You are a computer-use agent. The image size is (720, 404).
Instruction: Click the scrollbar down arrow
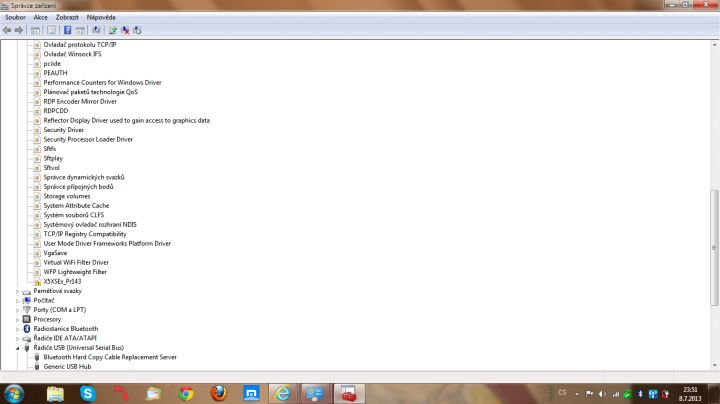(714, 365)
